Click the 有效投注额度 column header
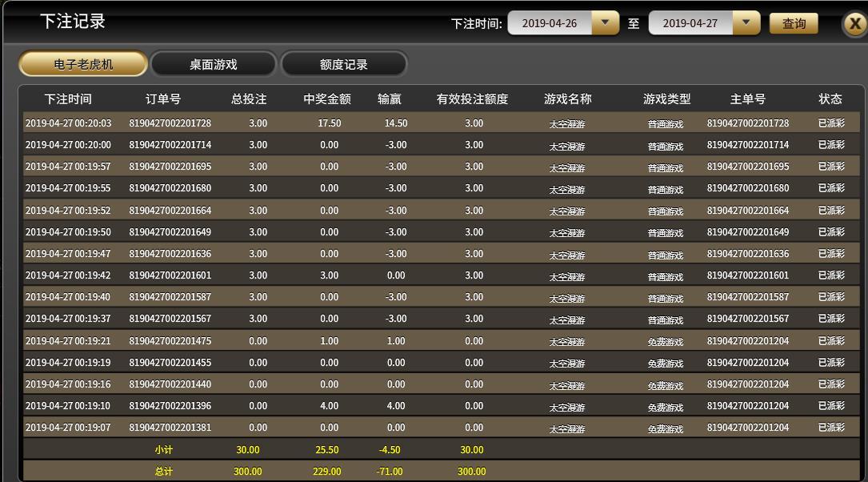868x482 pixels. [472, 99]
